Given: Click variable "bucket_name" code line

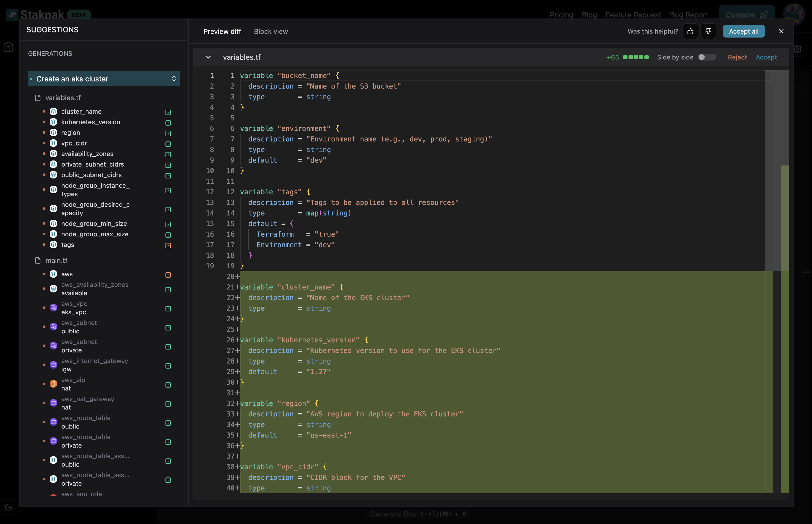Looking at the screenshot, I should pyautogui.click(x=289, y=76).
